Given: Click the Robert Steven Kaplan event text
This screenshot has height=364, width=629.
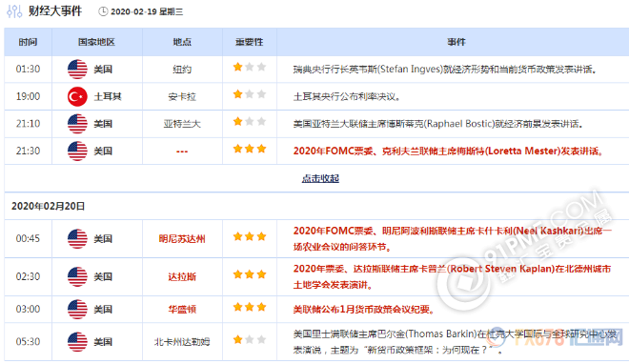Looking at the screenshot, I should tap(452, 276).
